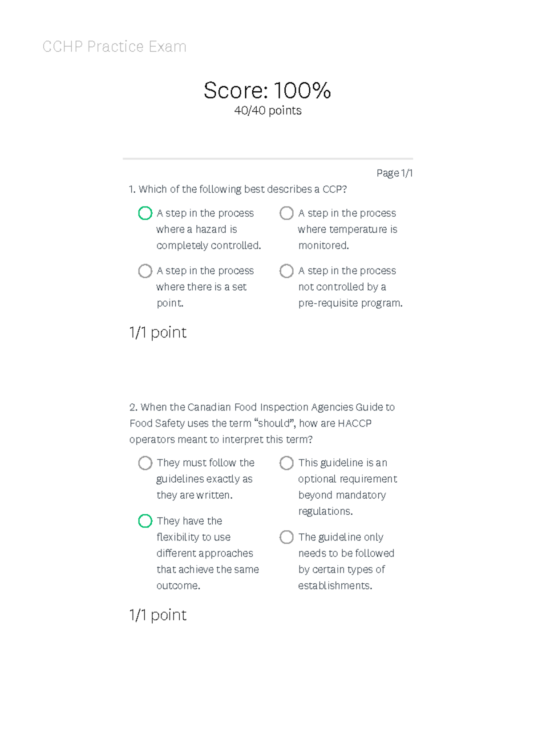The width and height of the screenshot is (534, 756).
Task: Choose 'A step where there is a set point'
Action: point(145,271)
